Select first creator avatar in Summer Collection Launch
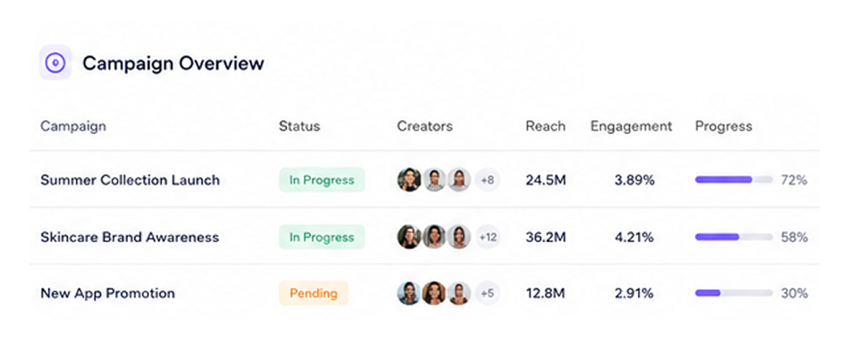This screenshot has height=352, width=868. (409, 179)
